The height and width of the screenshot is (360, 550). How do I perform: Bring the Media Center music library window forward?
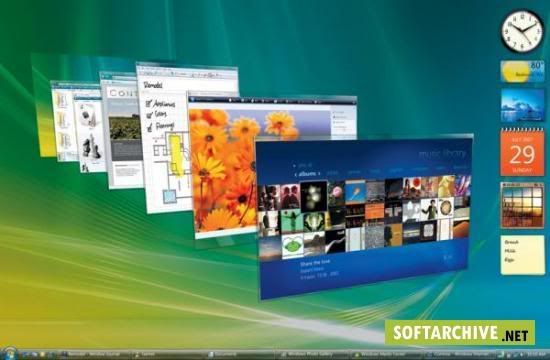(365, 218)
